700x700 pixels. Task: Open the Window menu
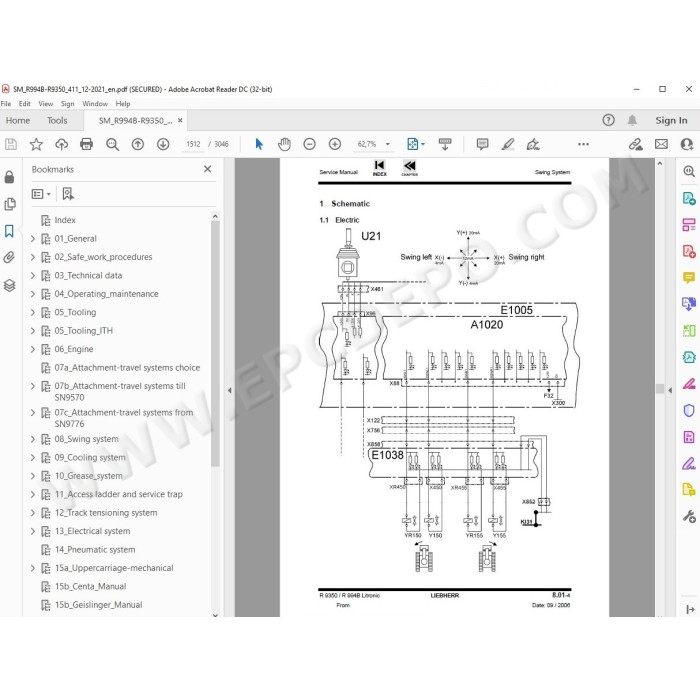(95, 104)
